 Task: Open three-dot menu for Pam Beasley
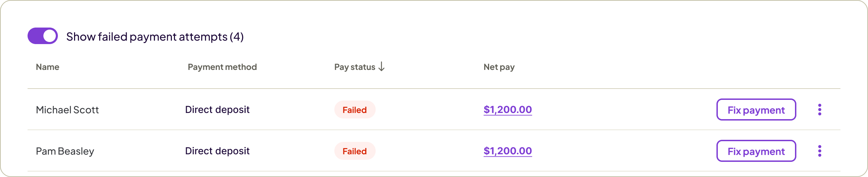(x=819, y=151)
